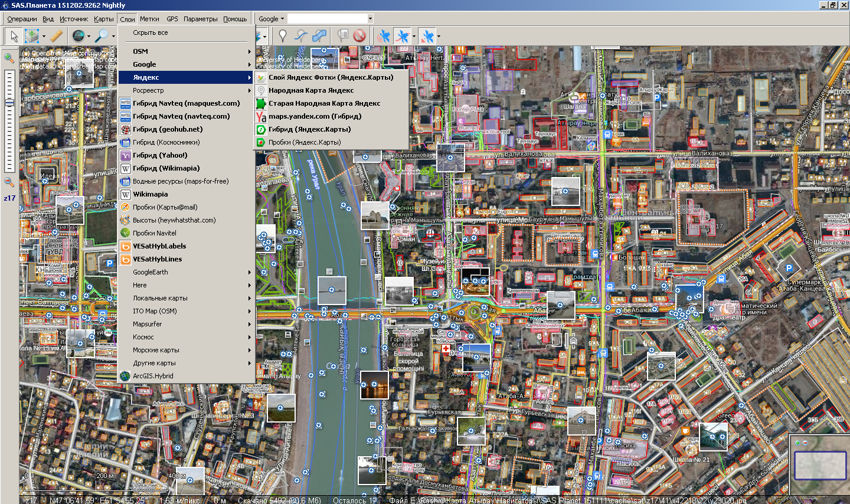Select maps.yandex.com (Гибрид) layer

[x=331, y=116]
